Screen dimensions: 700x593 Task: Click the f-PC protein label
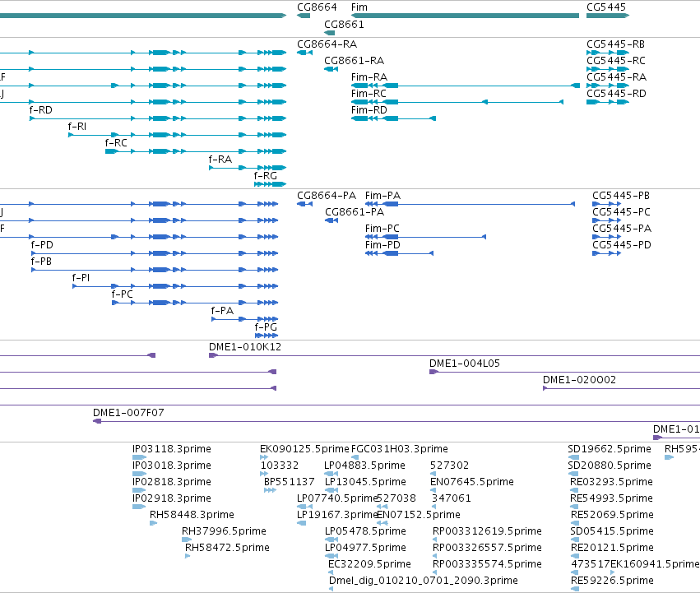pyautogui.click(x=123, y=294)
